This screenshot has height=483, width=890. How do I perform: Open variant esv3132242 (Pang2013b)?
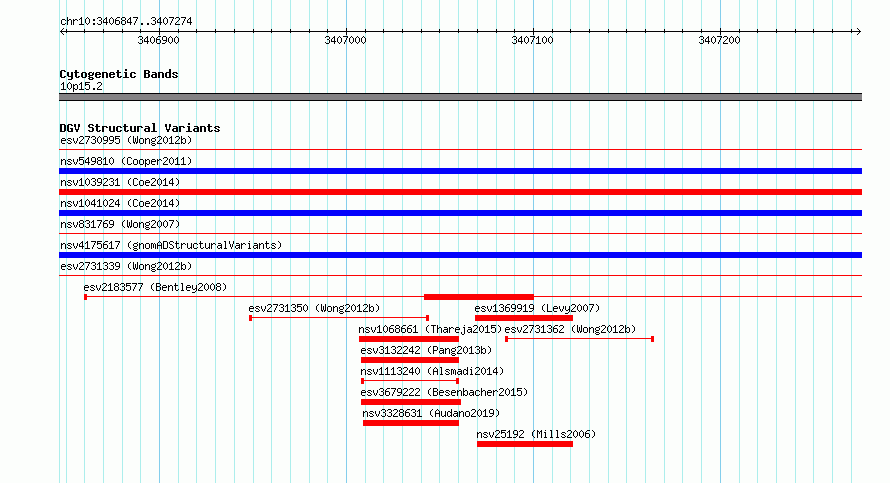[x=426, y=350]
